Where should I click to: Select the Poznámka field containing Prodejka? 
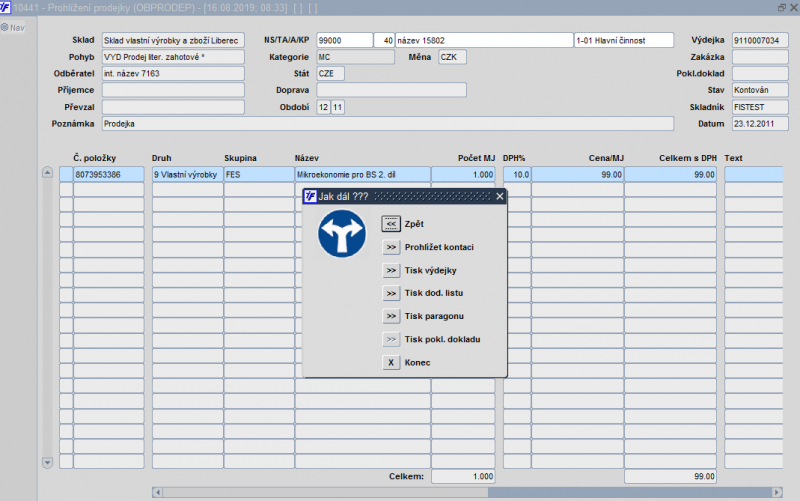pos(387,124)
